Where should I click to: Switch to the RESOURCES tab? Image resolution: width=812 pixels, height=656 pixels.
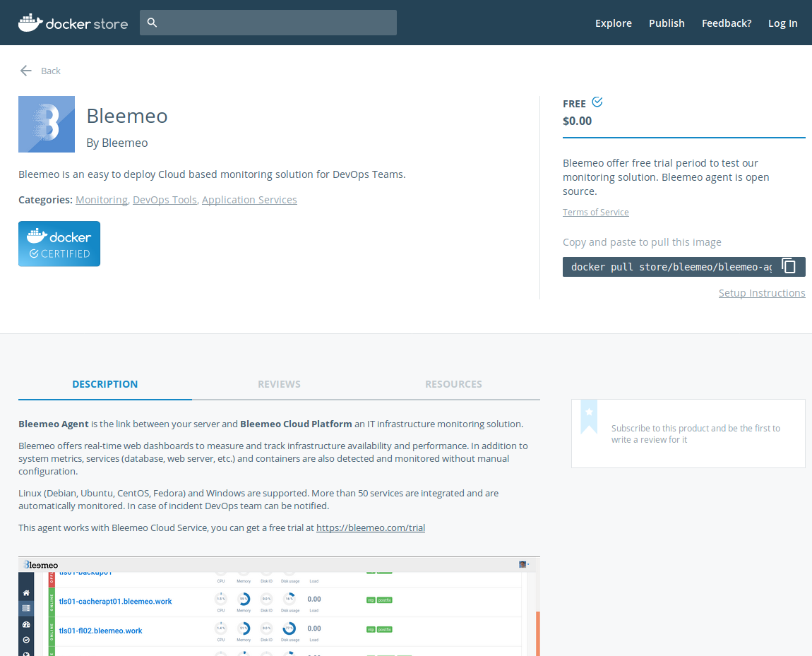pyautogui.click(x=453, y=384)
